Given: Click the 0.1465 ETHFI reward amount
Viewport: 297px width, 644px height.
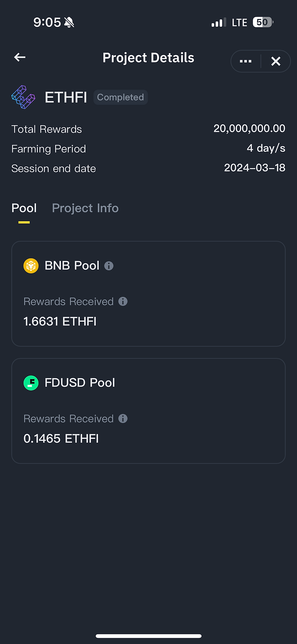Looking at the screenshot, I should [x=61, y=438].
